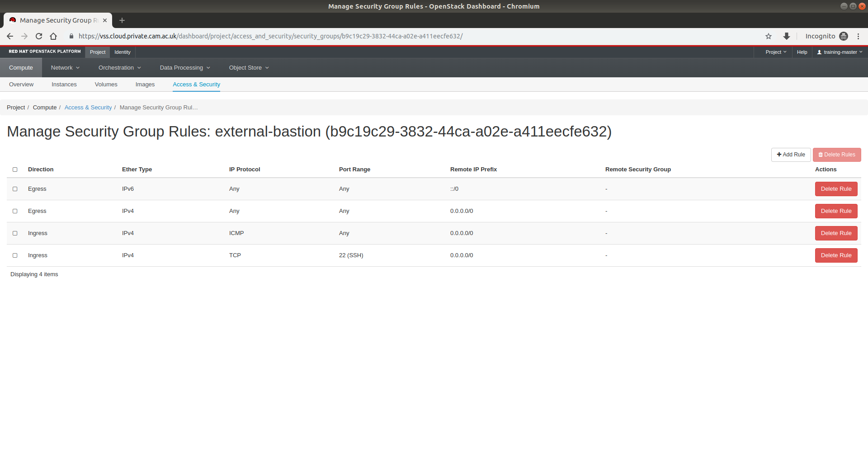Open the training-master user dropdown
The height and width of the screenshot is (476, 868).
[x=840, y=52]
